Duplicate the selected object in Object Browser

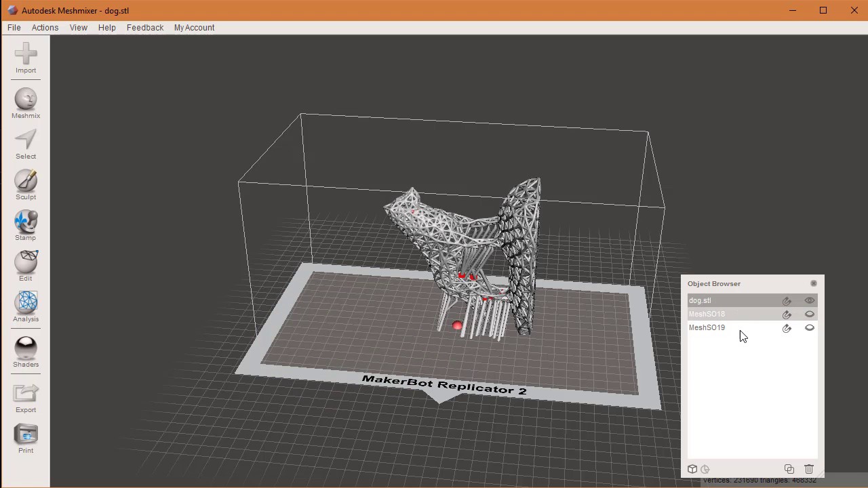coord(789,469)
